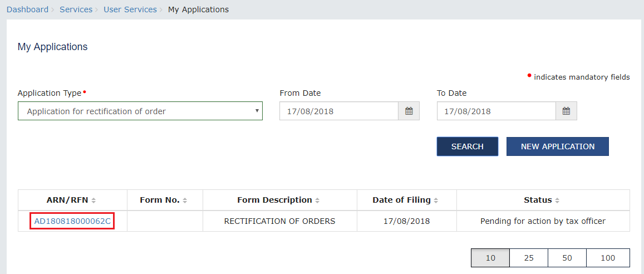
Task: Navigate to Services breadcrumb
Action: point(76,9)
